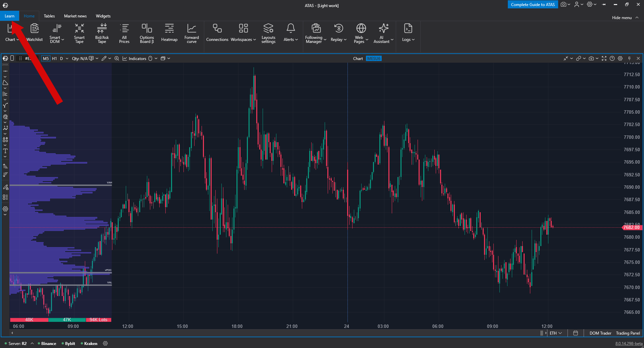The image size is (644, 348).
Task: Open Layouts settings
Action: (x=268, y=33)
